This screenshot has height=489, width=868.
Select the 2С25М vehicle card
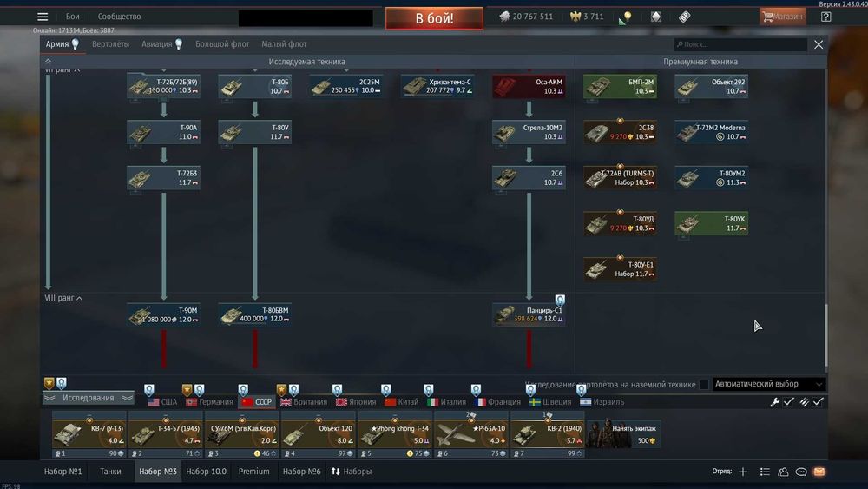click(x=346, y=86)
